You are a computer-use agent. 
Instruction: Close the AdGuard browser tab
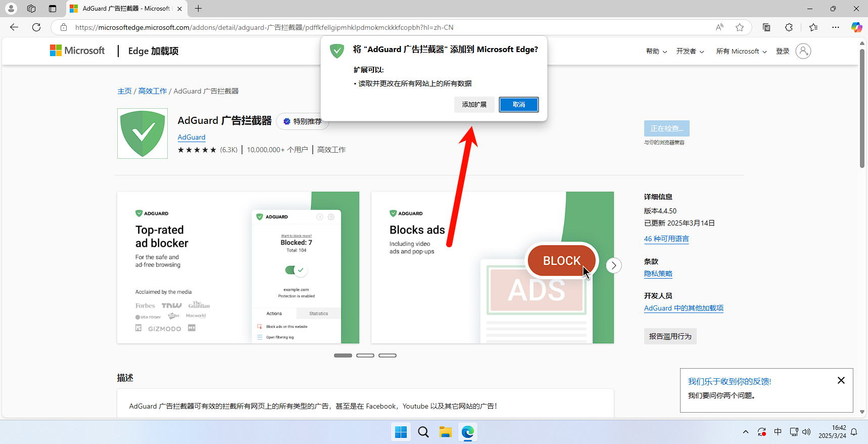click(x=179, y=9)
